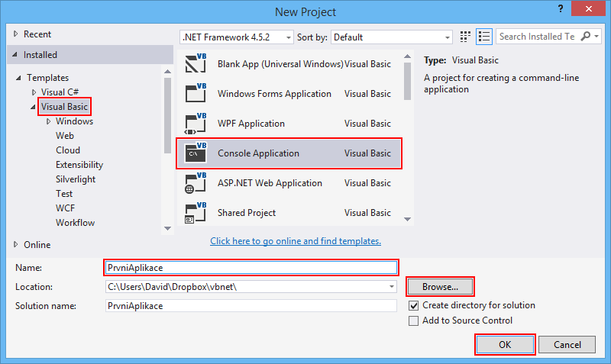Switch to medium icons list view

tap(484, 37)
